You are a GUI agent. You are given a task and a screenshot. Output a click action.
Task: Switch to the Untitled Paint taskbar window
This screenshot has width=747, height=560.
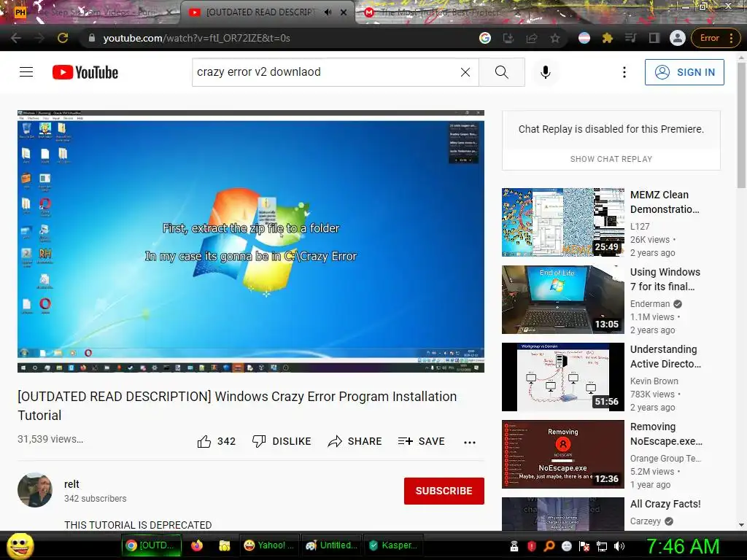pos(331,545)
